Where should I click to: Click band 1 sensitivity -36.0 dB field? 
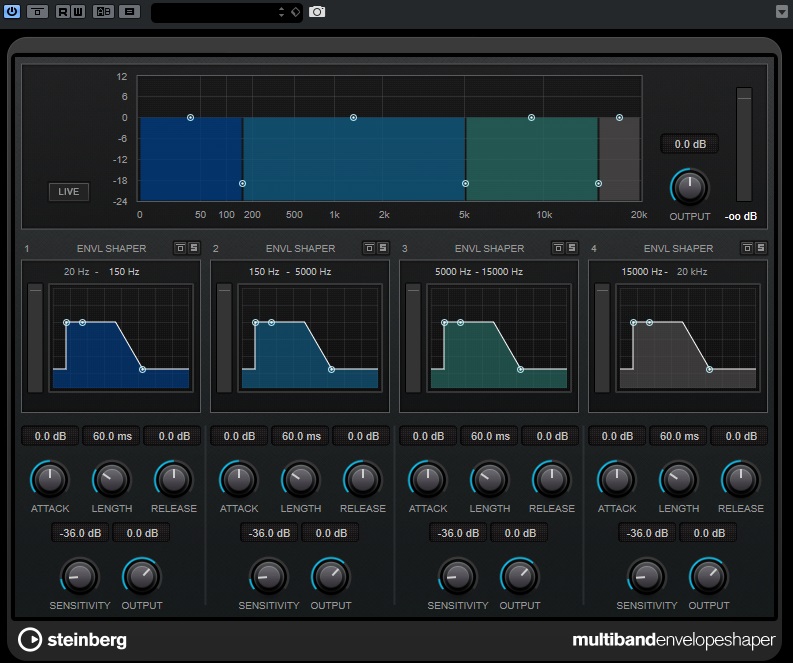(x=80, y=533)
